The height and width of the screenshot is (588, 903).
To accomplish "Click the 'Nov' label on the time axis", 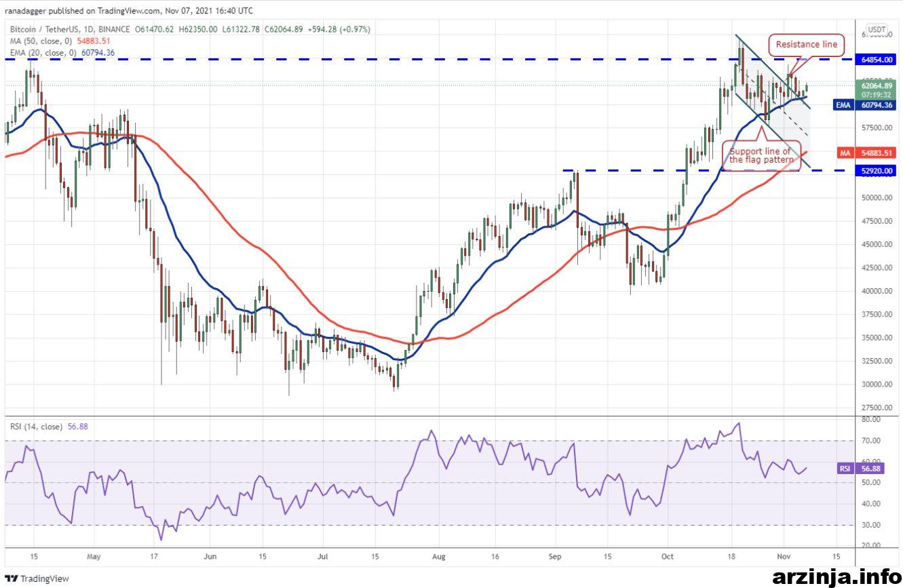I will pyautogui.click(x=784, y=556).
